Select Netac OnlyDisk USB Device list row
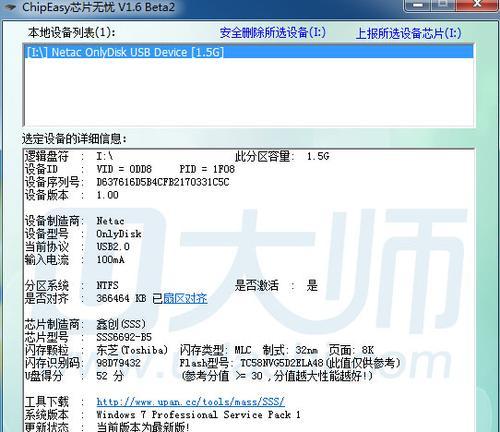 pyautogui.click(x=249, y=52)
